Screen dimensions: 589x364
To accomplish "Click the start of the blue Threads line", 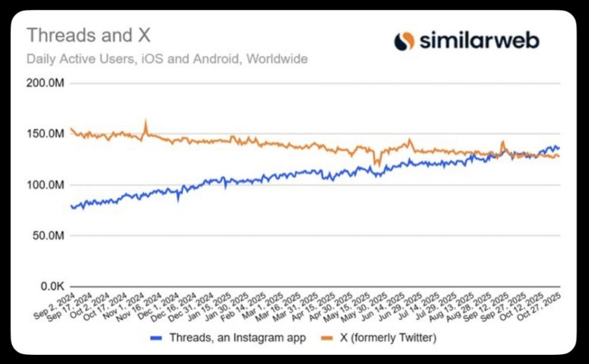I will tap(71, 206).
